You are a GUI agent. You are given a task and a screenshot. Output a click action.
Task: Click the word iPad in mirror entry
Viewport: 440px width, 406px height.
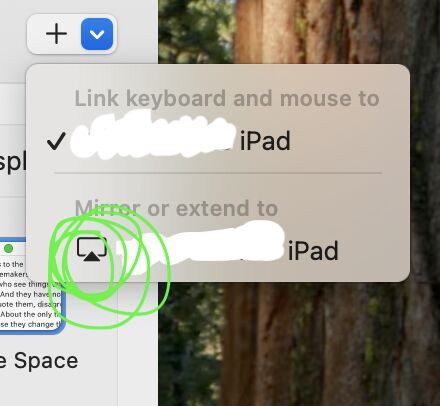click(313, 251)
